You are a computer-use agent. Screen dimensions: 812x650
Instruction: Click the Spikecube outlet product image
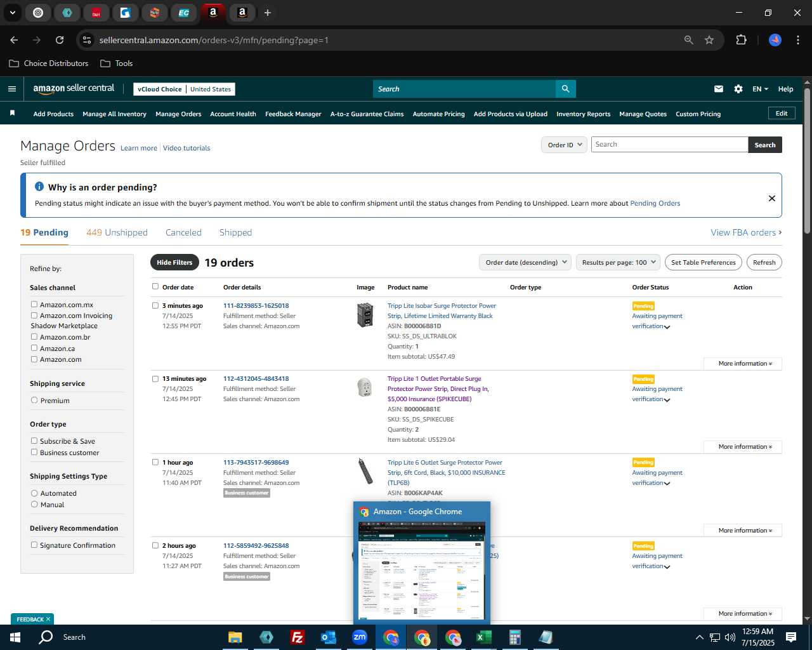(365, 387)
